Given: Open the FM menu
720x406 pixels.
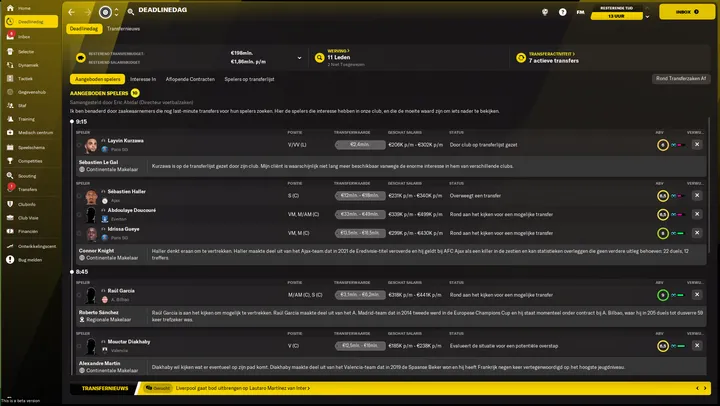Looking at the screenshot, I should pyautogui.click(x=580, y=12).
